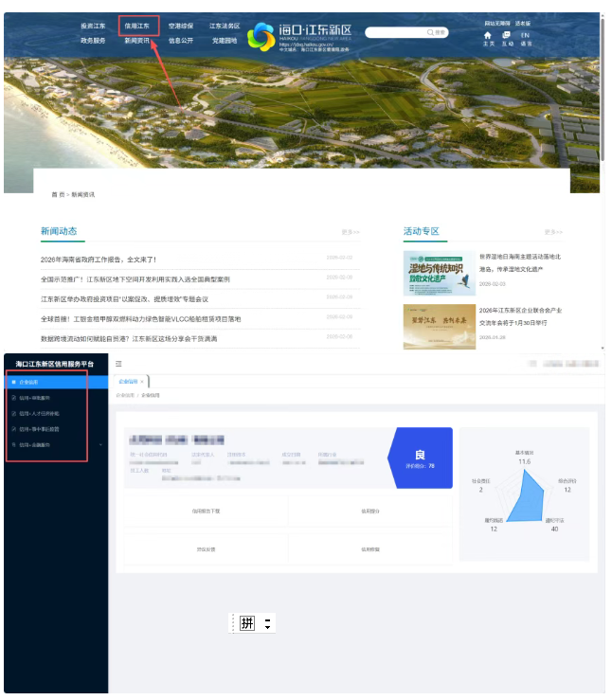Click the 首页 breadcrumb link
Viewport: 612px width, 700px height.
click(x=58, y=194)
